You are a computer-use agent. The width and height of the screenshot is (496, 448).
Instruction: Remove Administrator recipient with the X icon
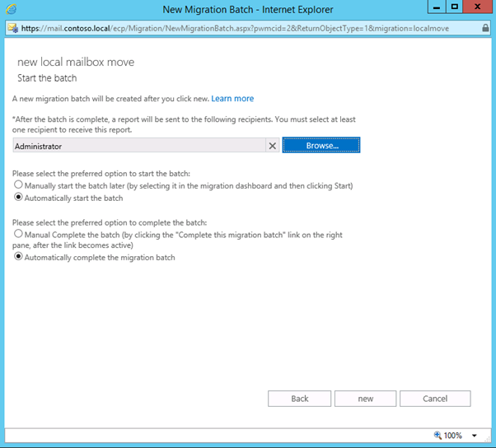point(273,146)
